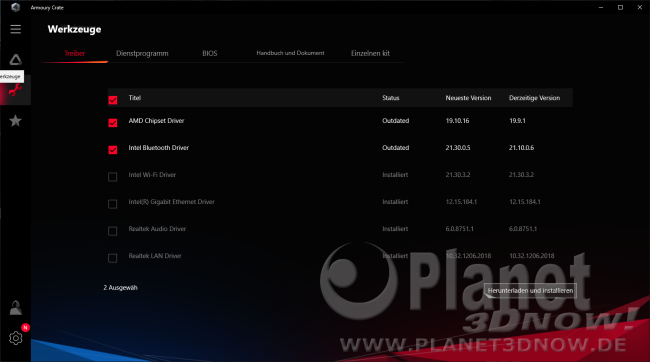The height and width of the screenshot is (362, 650).
Task: Select the AMD Chipset Driver title
Action: pyautogui.click(x=156, y=121)
